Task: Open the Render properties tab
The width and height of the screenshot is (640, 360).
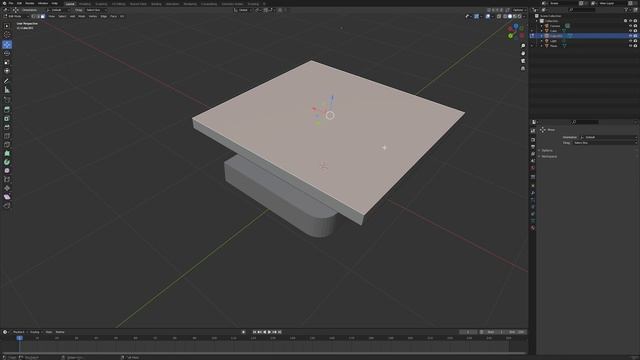Action: coord(533,140)
